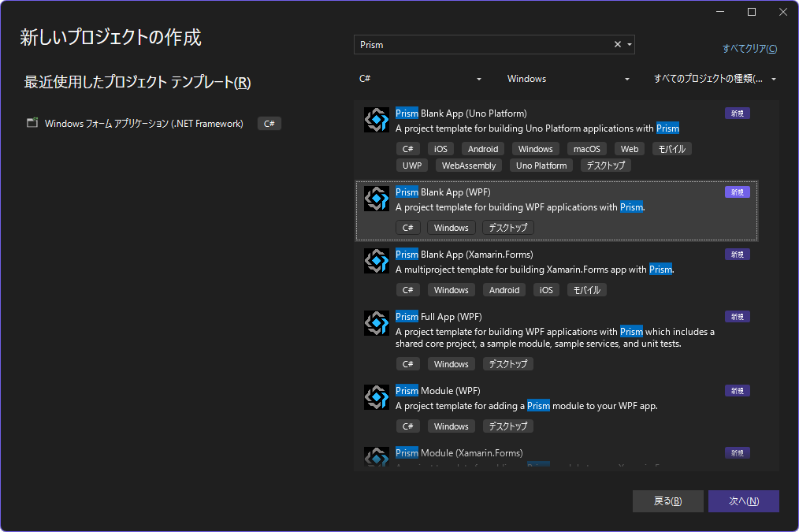
Task: Click the 新規 badge on Blank App (Xamarin.Forms)
Action: (738, 255)
